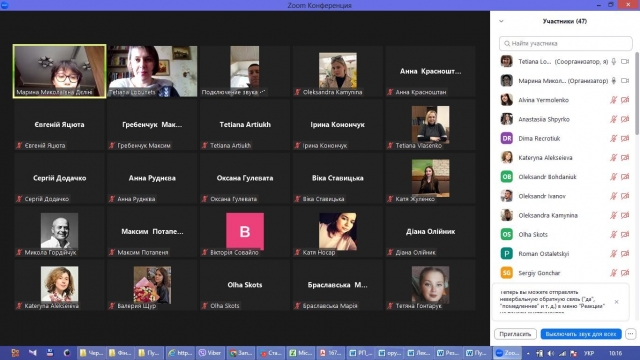
Task: Click the Пригласить button
Action: tap(515, 334)
